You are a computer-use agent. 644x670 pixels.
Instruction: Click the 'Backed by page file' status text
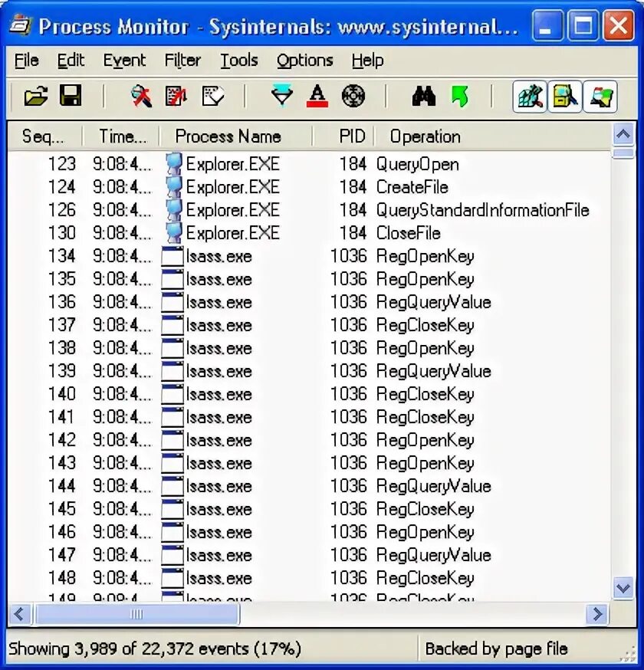(497, 649)
